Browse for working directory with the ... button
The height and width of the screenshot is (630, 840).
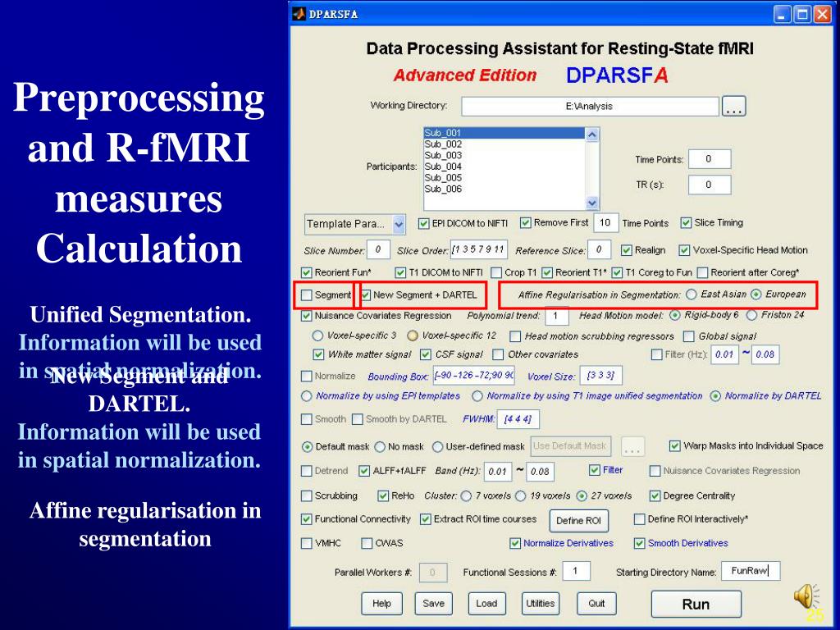point(733,106)
